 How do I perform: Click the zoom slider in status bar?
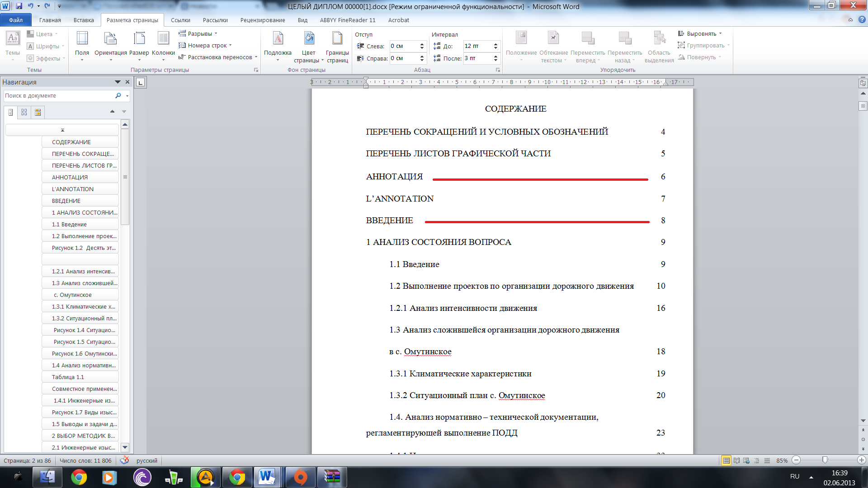pyautogui.click(x=825, y=460)
